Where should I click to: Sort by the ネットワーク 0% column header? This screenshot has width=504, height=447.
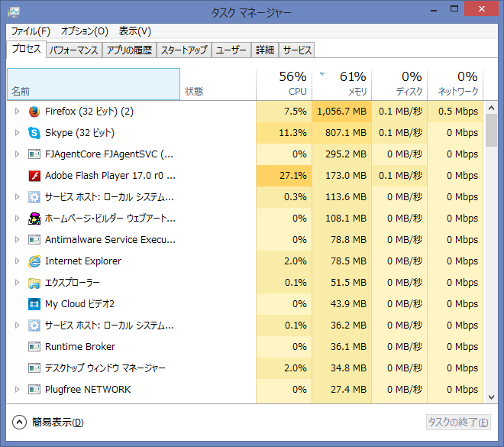pos(455,84)
